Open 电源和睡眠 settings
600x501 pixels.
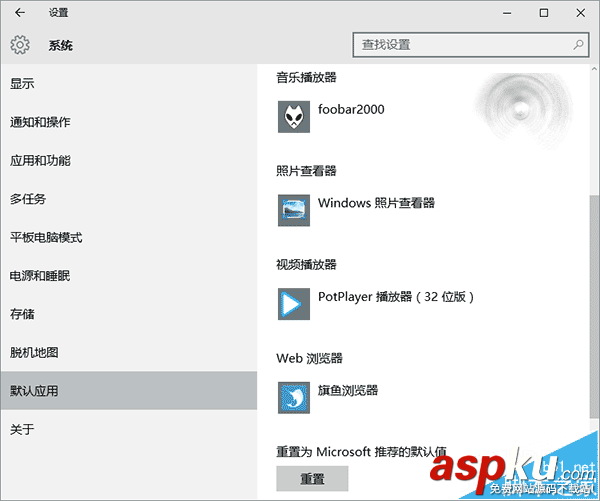pyautogui.click(x=129, y=276)
